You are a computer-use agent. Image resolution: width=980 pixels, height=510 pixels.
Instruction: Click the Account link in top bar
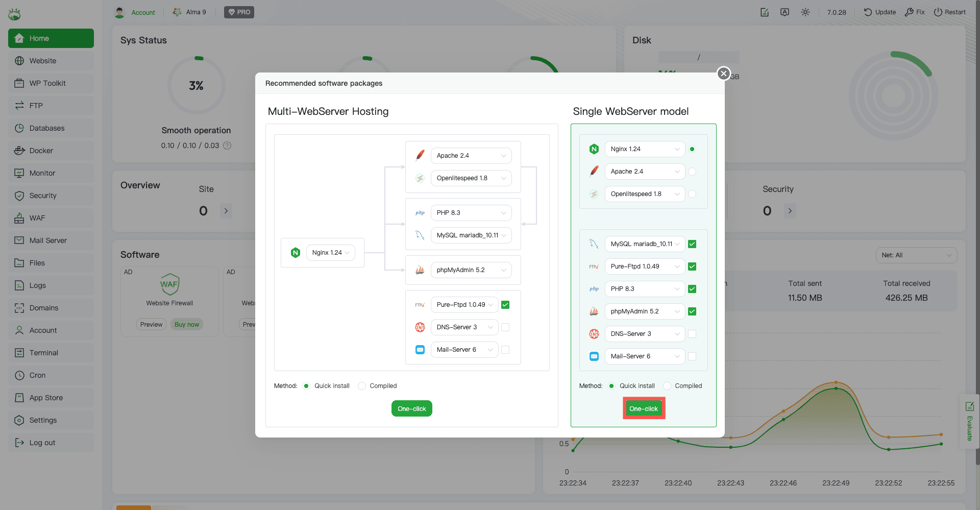(x=143, y=12)
